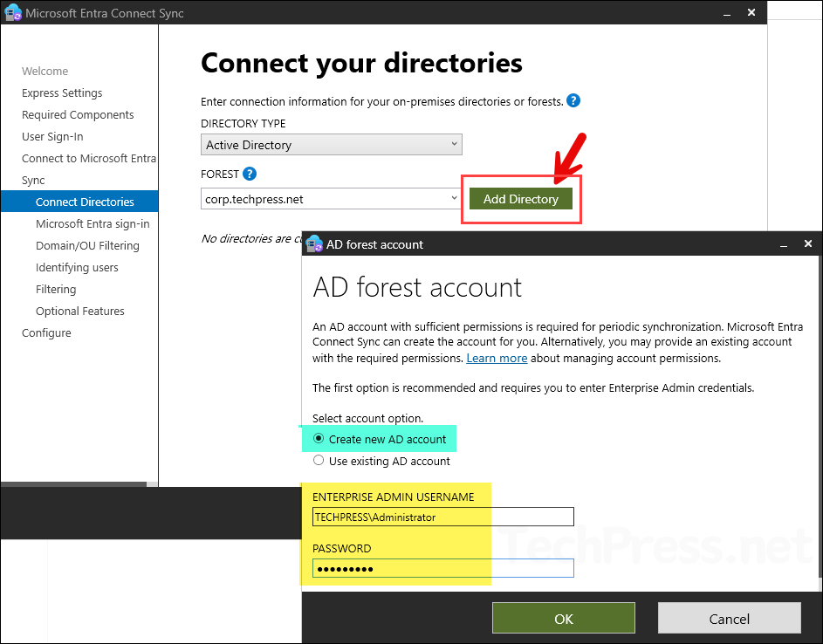823x644 pixels.
Task: Open the Learn more link
Action: click(x=497, y=358)
